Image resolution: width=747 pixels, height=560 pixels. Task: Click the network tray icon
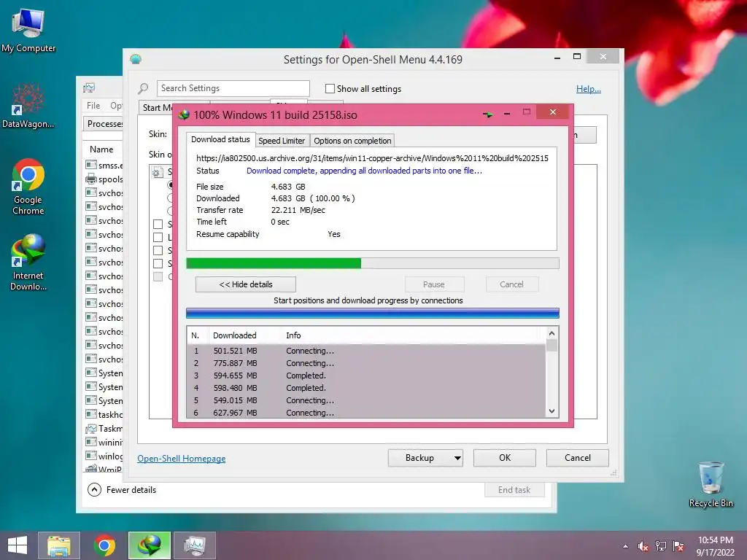(661, 546)
